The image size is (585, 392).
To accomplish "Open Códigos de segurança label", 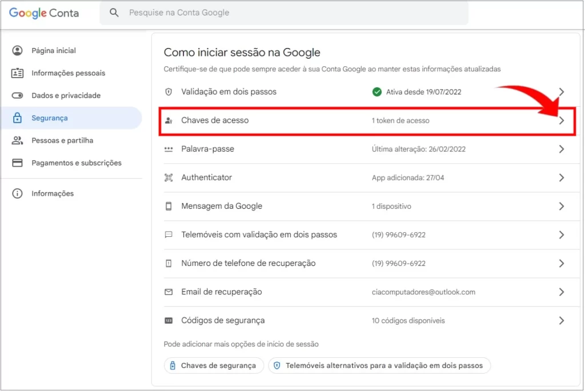I will pyautogui.click(x=223, y=321).
